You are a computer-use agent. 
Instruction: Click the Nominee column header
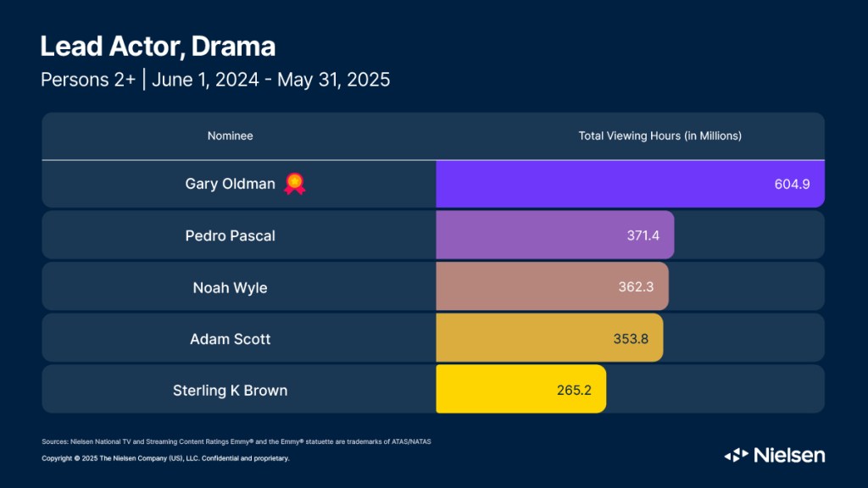pyautogui.click(x=231, y=136)
